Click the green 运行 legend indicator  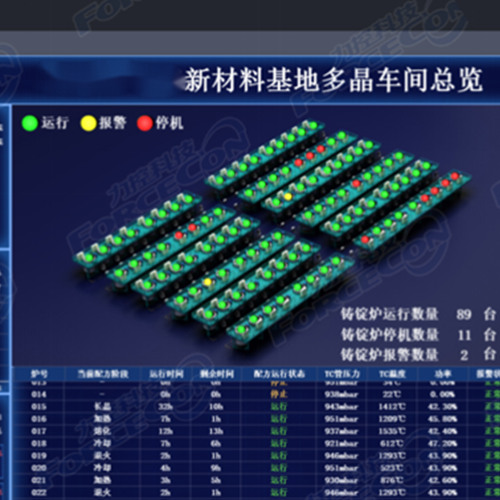(30, 123)
